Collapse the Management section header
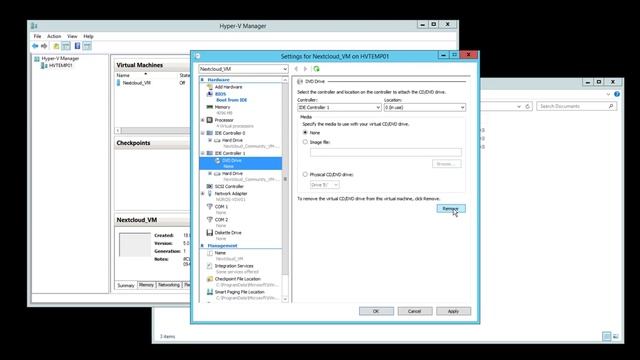Screen dimensions: 640x360 [202, 246]
